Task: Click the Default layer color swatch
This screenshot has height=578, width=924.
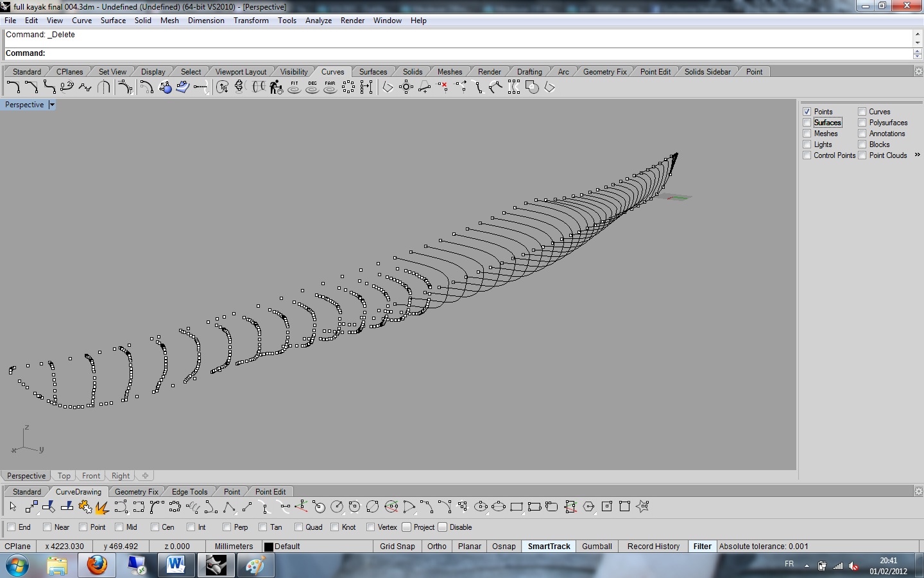Action: click(x=269, y=547)
